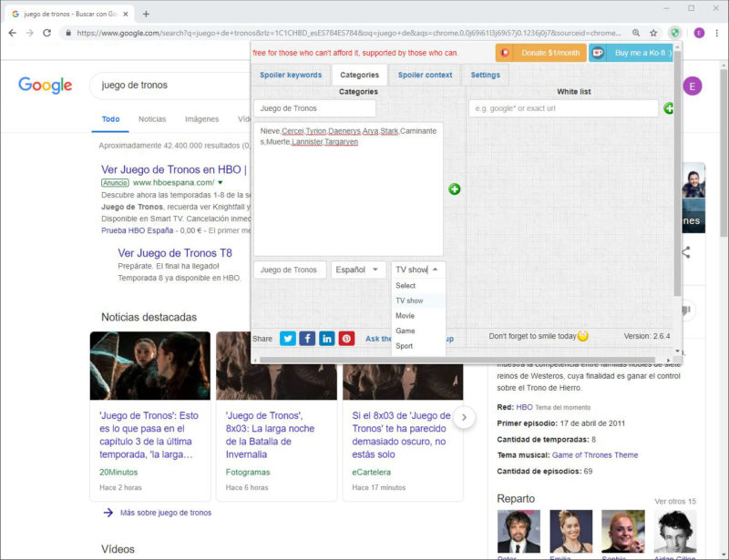Open the Español language dropdown
729x560 pixels.
pos(358,270)
